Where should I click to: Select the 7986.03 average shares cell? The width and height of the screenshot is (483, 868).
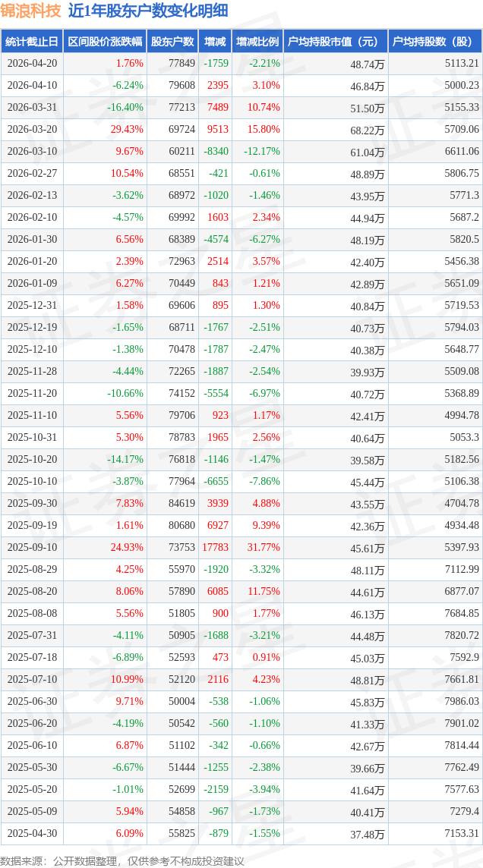coord(462,701)
